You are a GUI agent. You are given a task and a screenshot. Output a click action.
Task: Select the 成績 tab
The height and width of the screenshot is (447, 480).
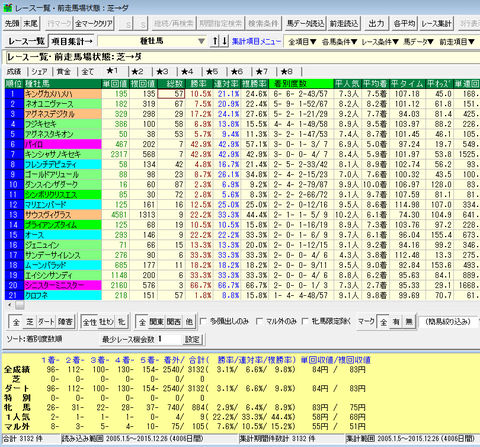pos(14,72)
